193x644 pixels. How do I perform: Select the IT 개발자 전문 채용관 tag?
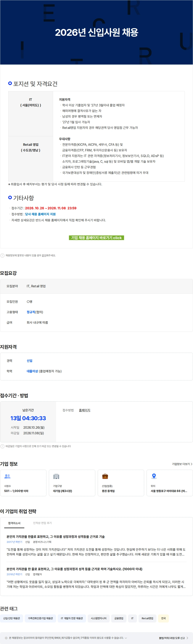click(x=72, y=618)
